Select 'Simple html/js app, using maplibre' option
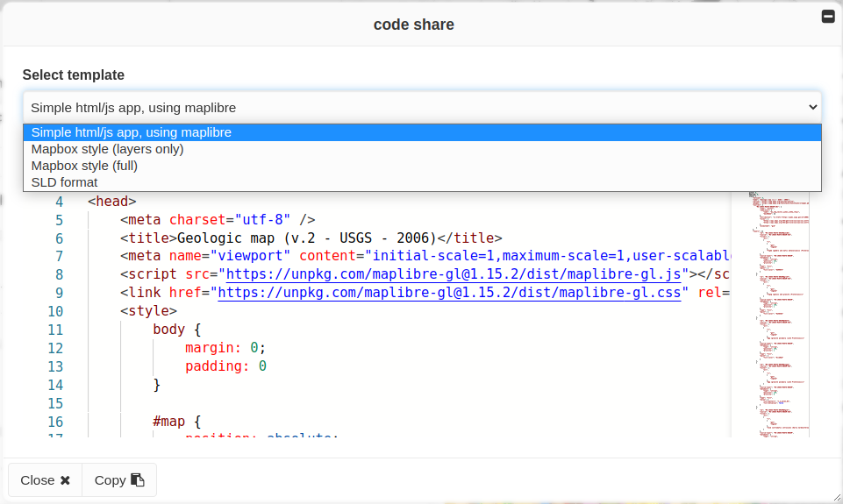Image resolution: width=843 pixels, height=504 pixels. [x=132, y=132]
